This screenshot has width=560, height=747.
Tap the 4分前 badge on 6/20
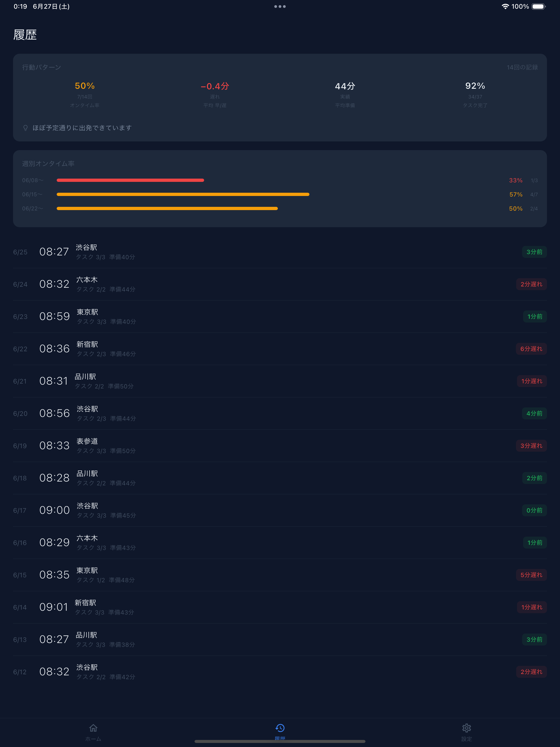(534, 413)
